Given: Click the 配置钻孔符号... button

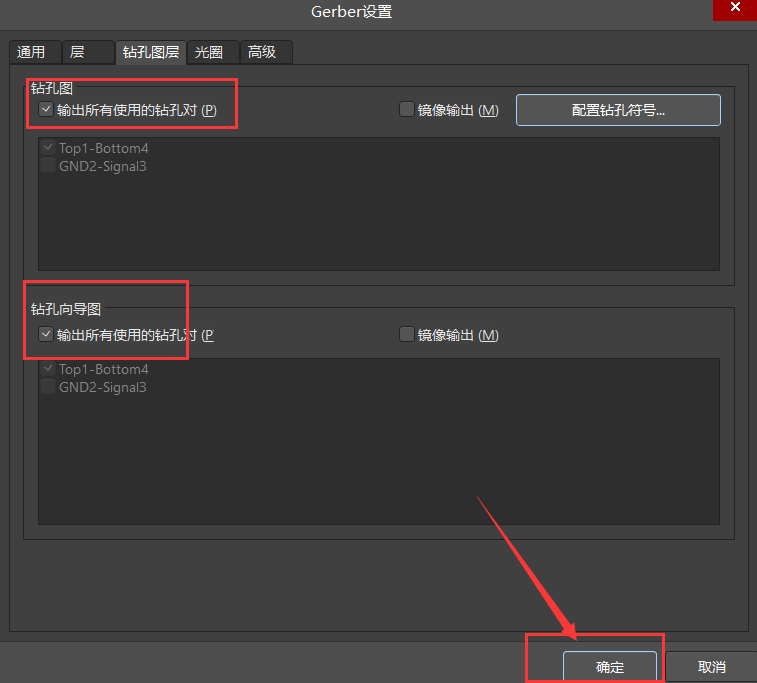Looking at the screenshot, I should pos(618,110).
